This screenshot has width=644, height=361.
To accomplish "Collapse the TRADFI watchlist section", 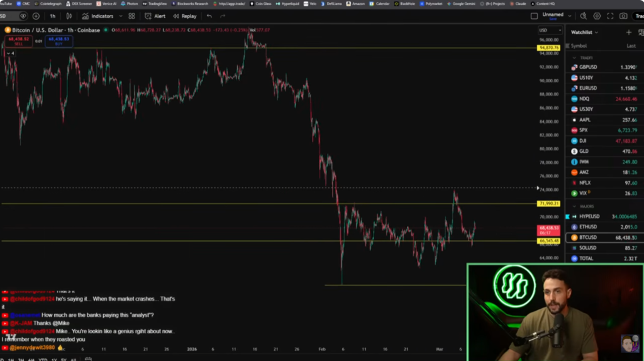I will click(x=574, y=58).
